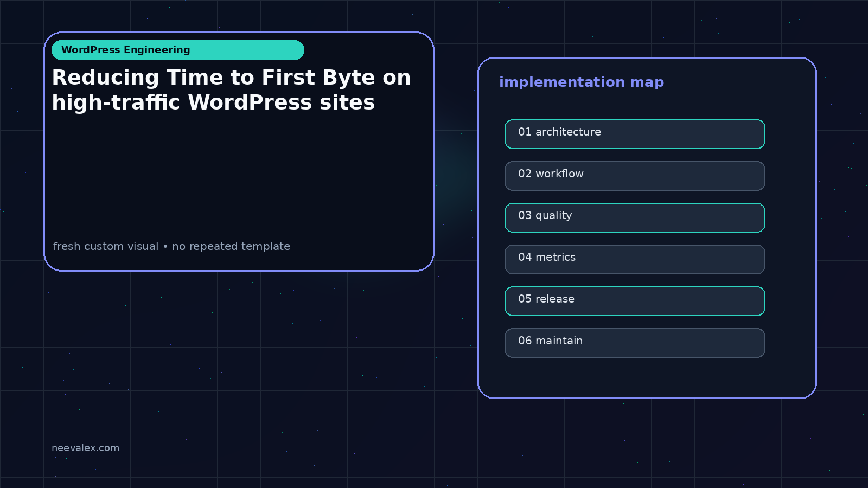Open the 03 quality step
The height and width of the screenshot is (488, 868).
pyautogui.click(x=635, y=217)
